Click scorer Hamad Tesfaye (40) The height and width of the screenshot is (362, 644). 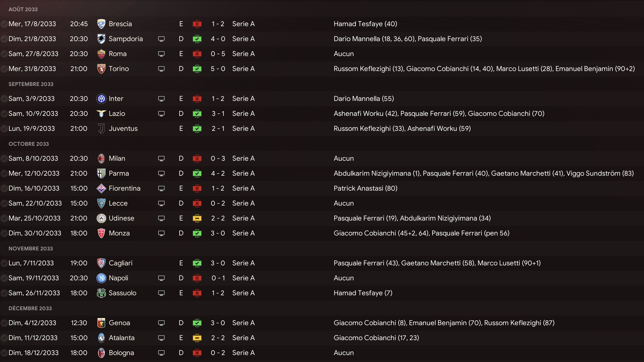coord(365,24)
